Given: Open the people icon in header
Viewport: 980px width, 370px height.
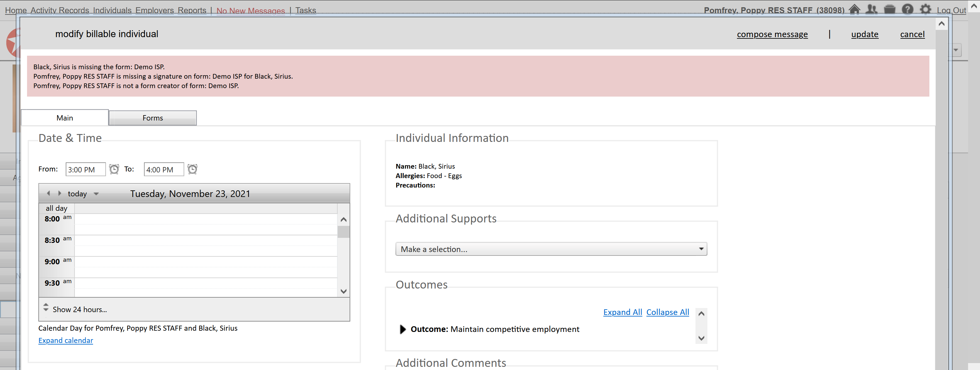Looking at the screenshot, I should (x=872, y=9).
